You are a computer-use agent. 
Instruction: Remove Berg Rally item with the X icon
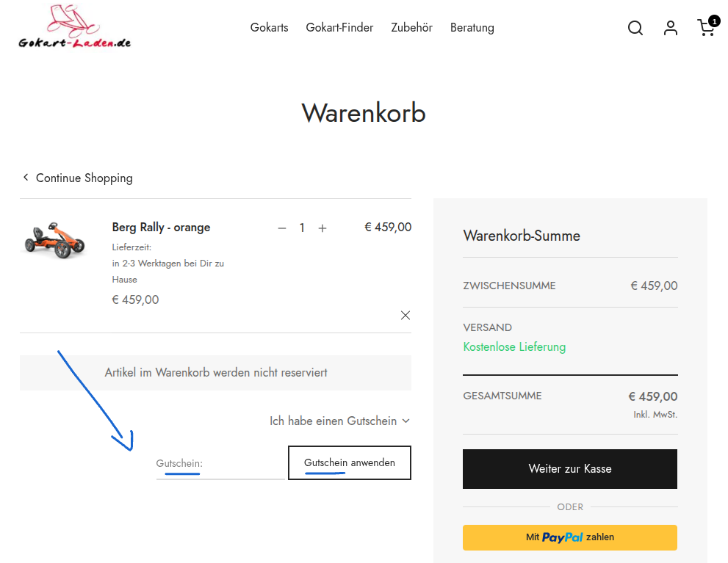pos(405,315)
